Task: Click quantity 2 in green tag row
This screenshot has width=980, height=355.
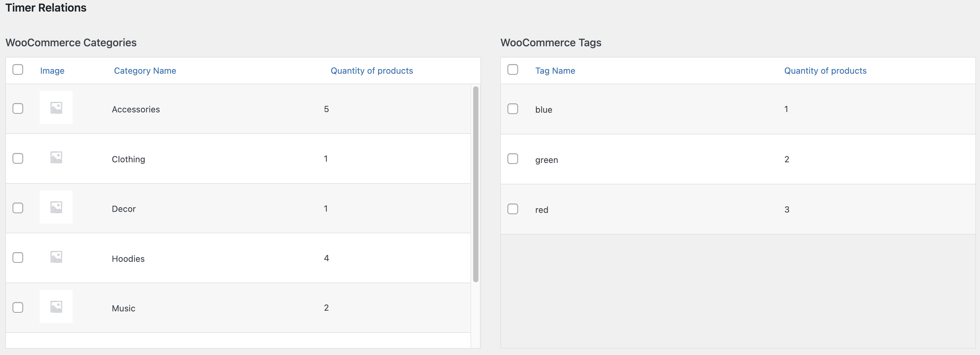Action: 787,159
